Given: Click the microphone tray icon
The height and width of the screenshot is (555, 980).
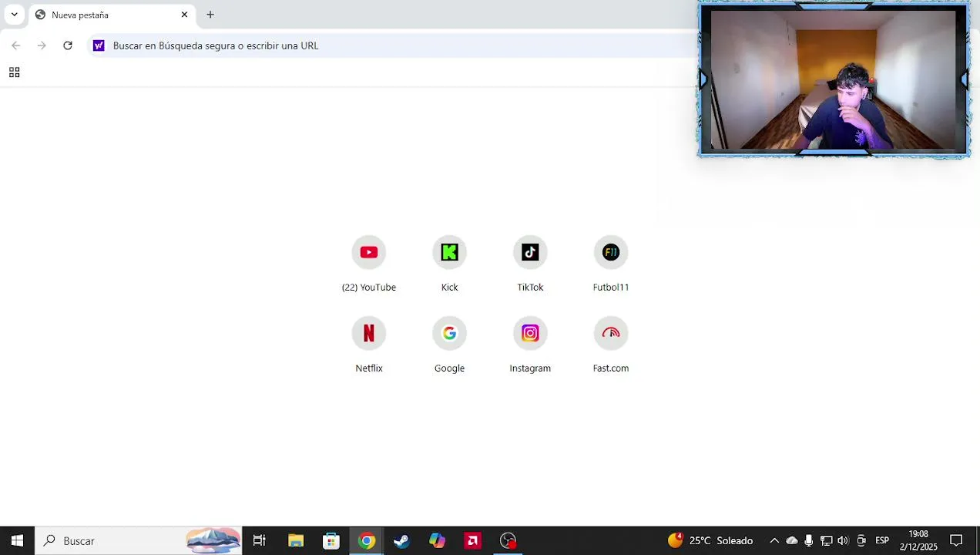Looking at the screenshot, I should pos(808,540).
